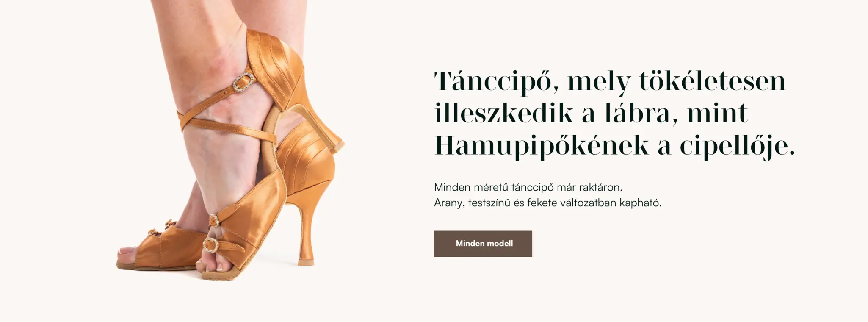Click the Minden modell button
The image size is (868, 322).
tap(483, 244)
